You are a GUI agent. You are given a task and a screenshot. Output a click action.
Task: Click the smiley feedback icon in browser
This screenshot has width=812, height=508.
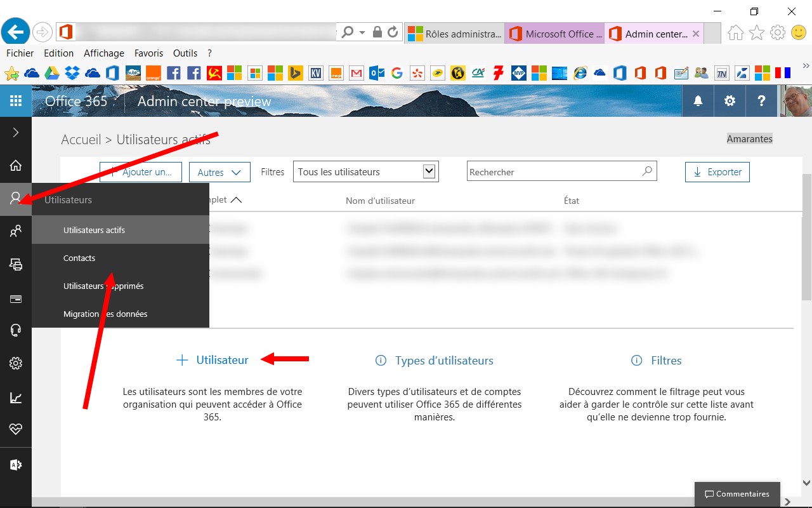(x=798, y=32)
